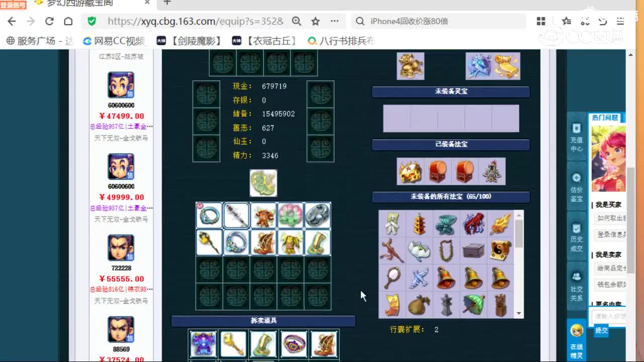644x362 pixels.
Task: Switch to the 热门问题 tab
Action: tap(604, 118)
